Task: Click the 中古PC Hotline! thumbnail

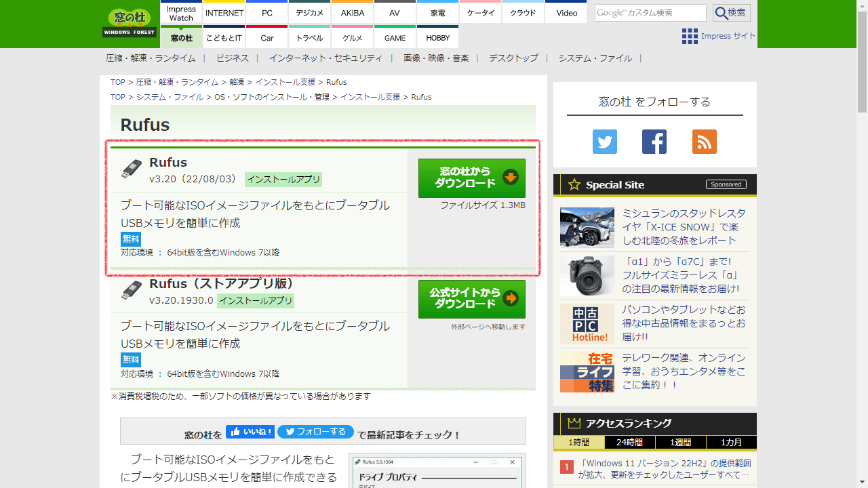Action: click(x=587, y=323)
